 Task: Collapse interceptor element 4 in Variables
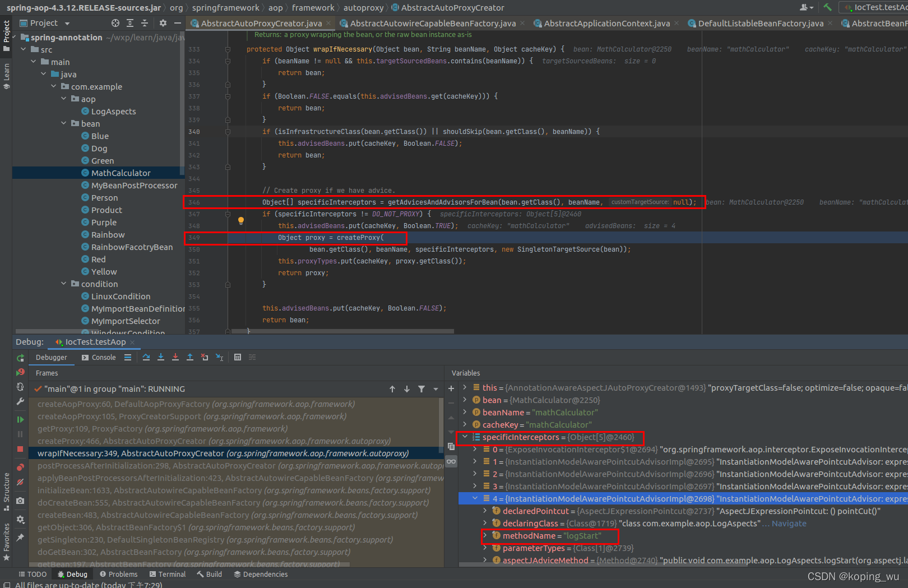(475, 498)
